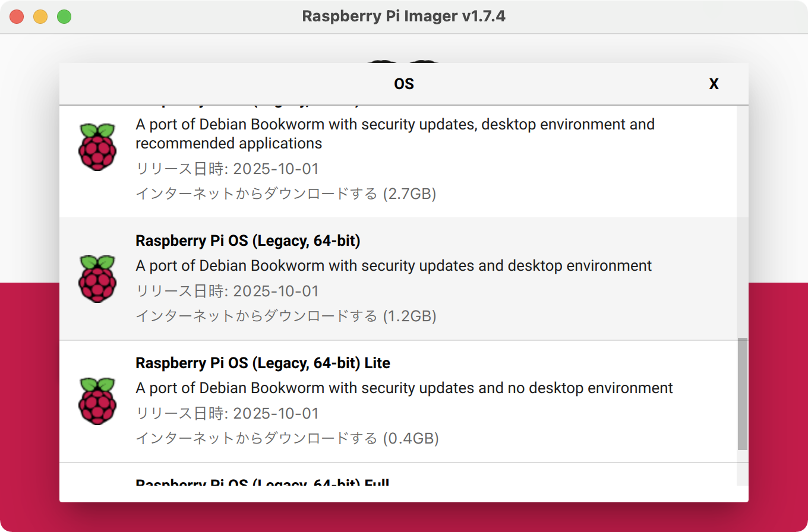Click the 1.2GB download size line
Screen dimensions: 808x532
tap(286, 316)
